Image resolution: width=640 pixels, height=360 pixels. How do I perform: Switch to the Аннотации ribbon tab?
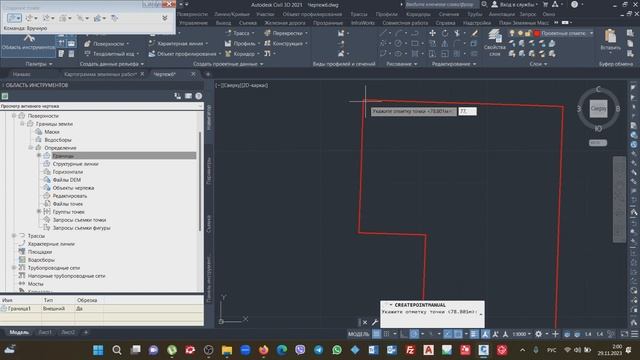tap(502, 14)
